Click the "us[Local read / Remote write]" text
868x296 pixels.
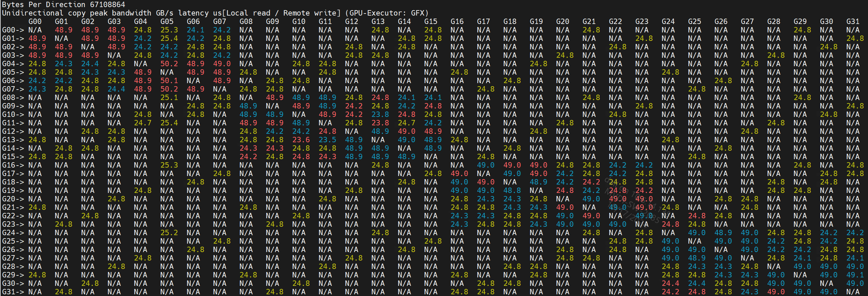coord(277,13)
